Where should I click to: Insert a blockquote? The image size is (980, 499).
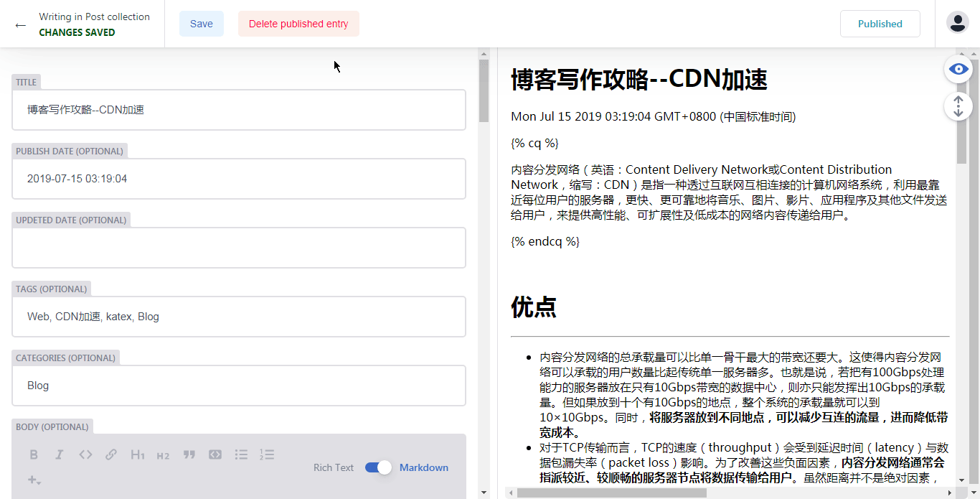pos(189,454)
